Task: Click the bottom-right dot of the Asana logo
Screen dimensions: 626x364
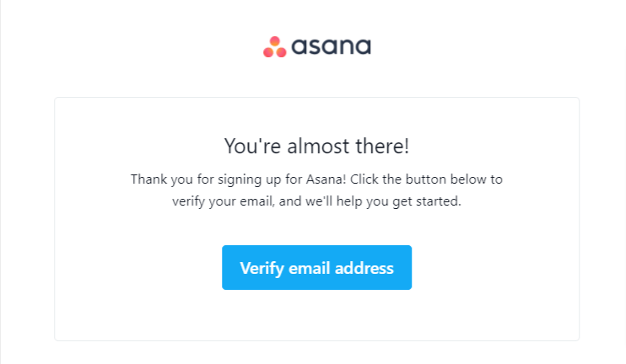Action: 282,51
